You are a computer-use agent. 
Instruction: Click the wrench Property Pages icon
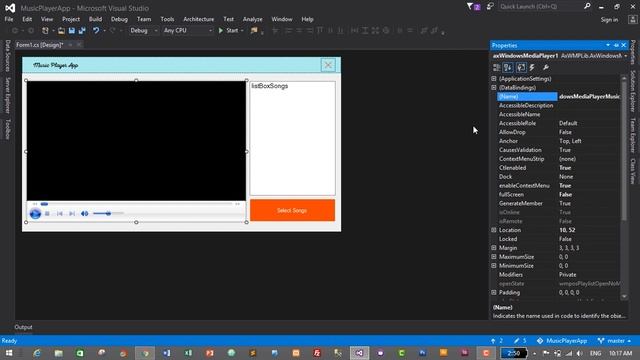[546, 68]
